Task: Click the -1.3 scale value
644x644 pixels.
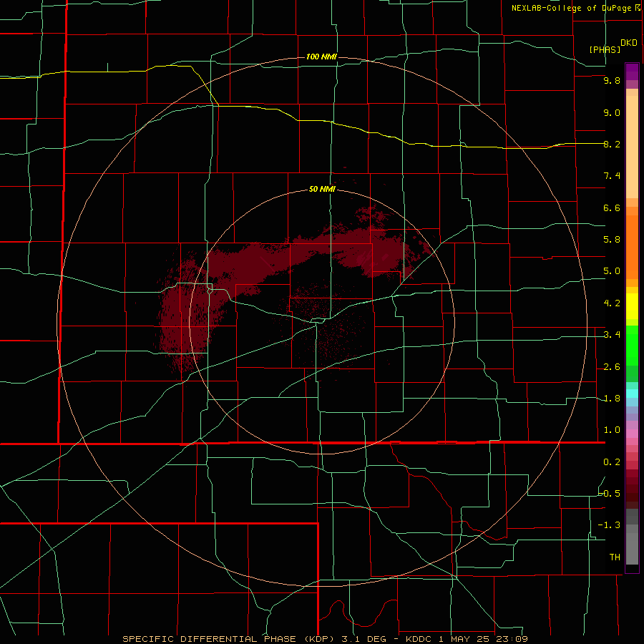Action: 609,525
